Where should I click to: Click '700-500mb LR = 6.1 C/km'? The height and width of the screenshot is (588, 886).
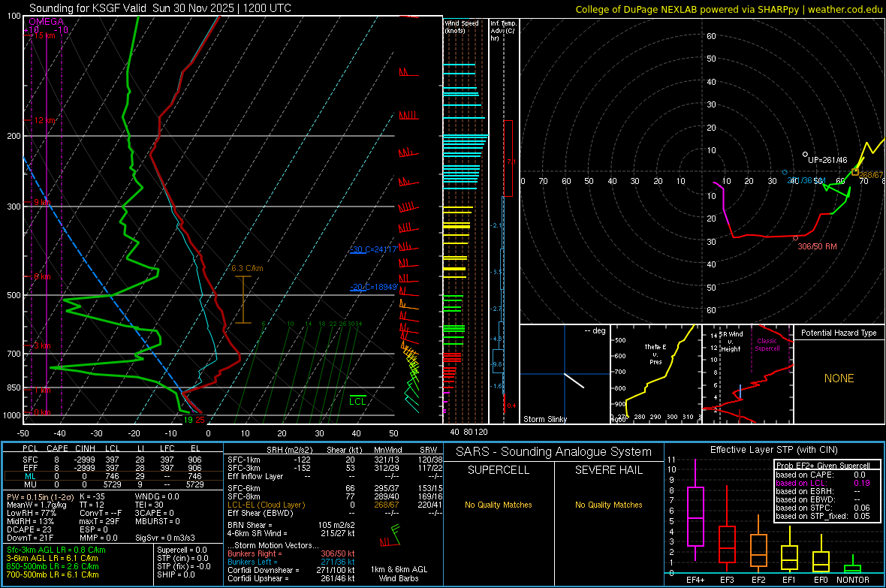[x=53, y=574]
